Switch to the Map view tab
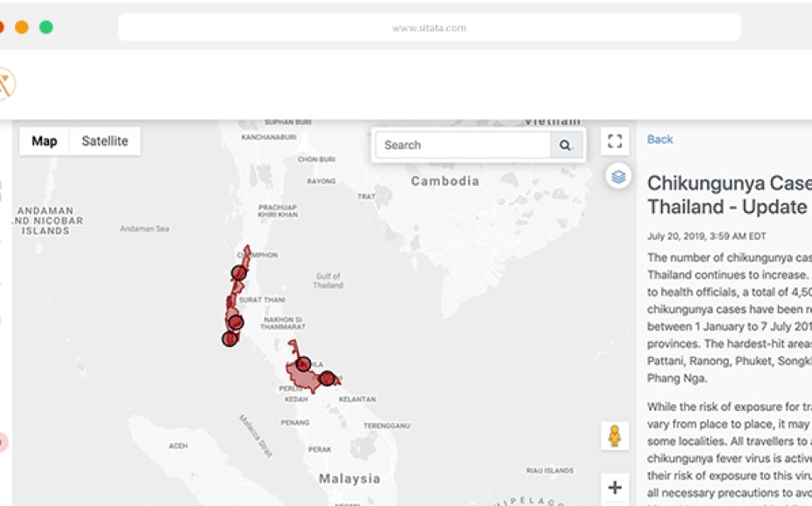Screen dimensions: 812x506 (45, 141)
